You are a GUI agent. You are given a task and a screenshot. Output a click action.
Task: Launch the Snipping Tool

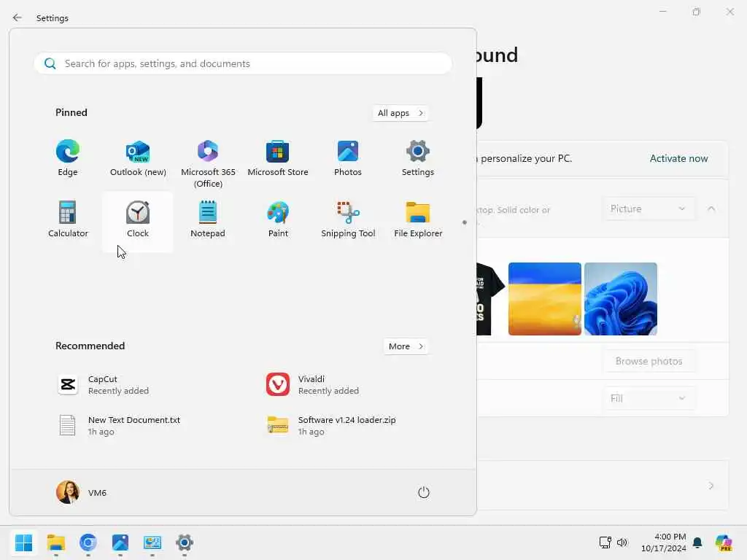348,219
